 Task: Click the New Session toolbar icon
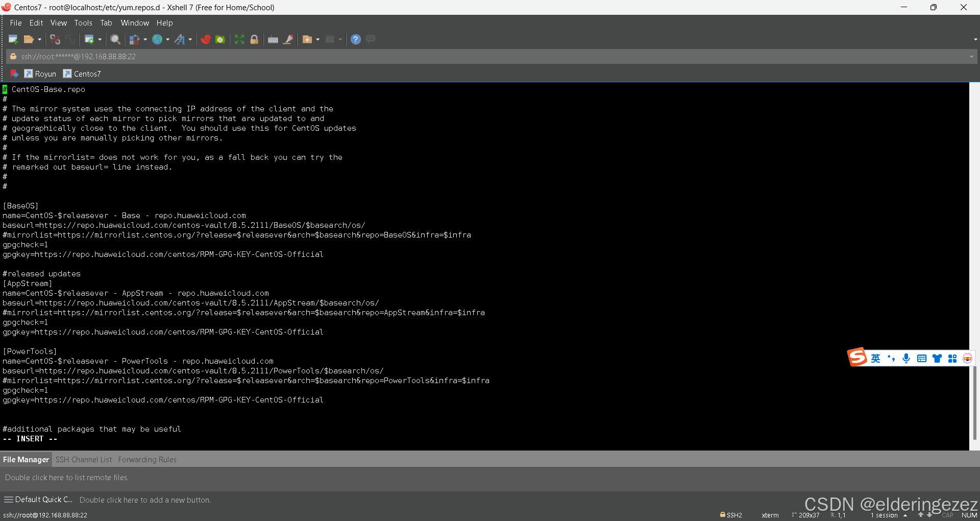point(13,39)
